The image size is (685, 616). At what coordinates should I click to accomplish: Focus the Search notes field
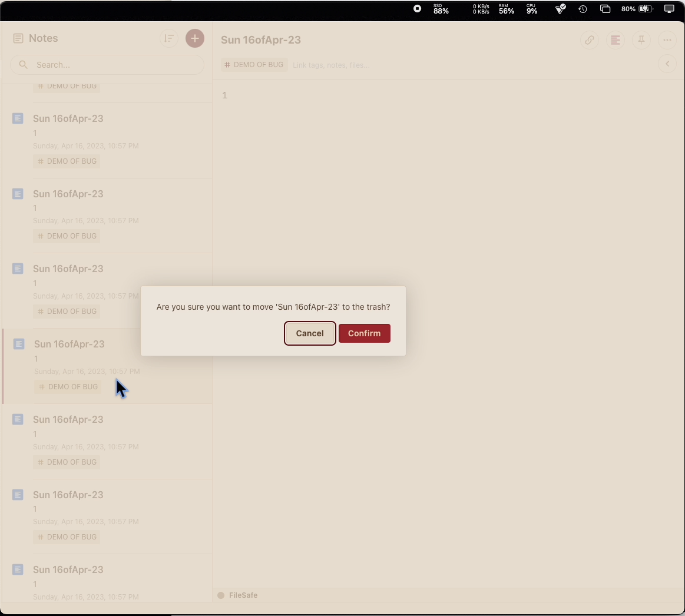coord(107,65)
